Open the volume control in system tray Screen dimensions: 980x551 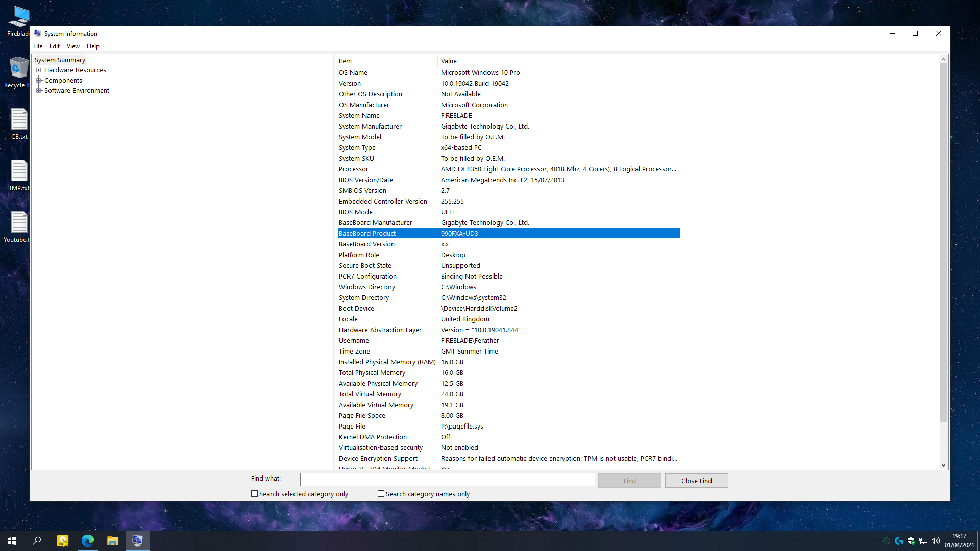936,541
